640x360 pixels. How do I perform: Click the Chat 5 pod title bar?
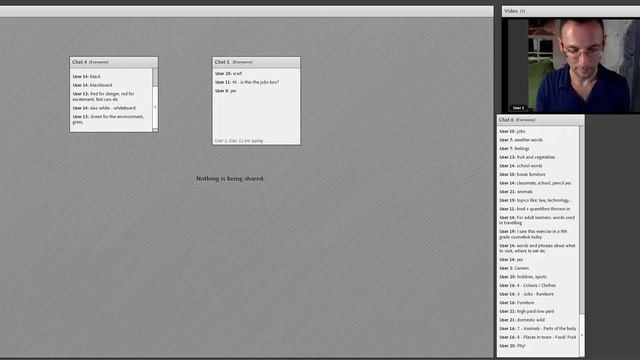click(x=256, y=62)
